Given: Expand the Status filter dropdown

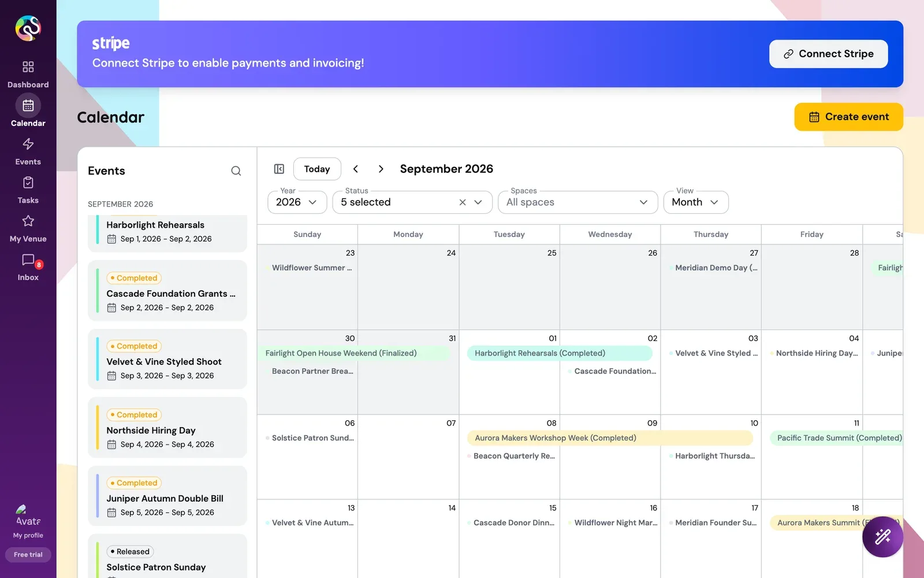Looking at the screenshot, I should (478, 202).
